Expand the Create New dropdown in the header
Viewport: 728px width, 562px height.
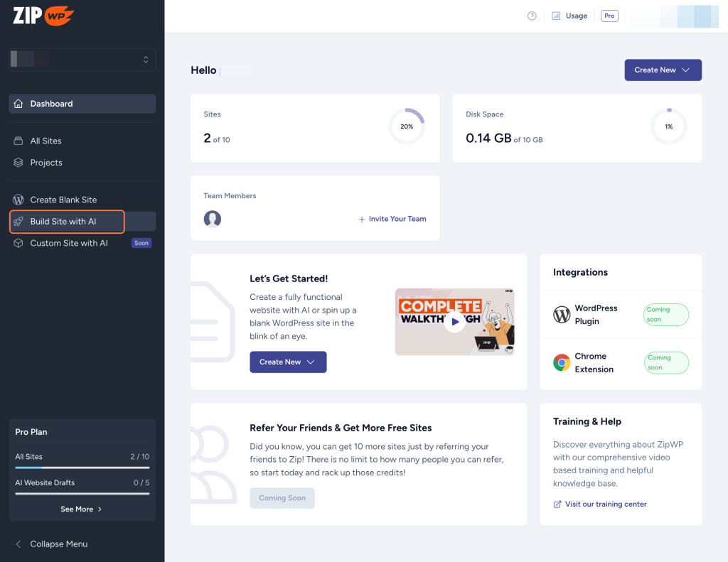[662, 70]
